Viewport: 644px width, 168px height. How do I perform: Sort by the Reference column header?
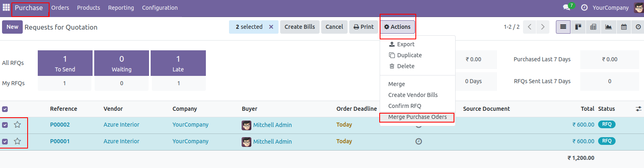pos(64,109)
